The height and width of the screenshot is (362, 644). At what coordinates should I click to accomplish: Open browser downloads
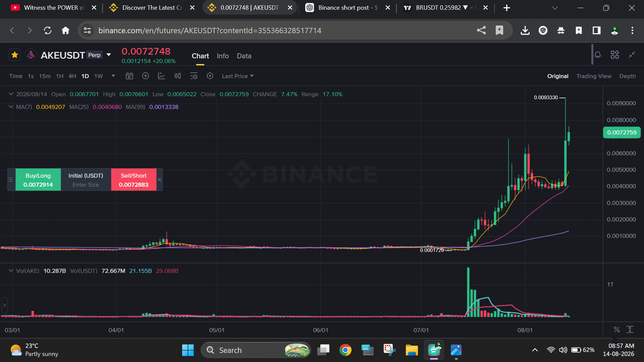tap(525, 31)
